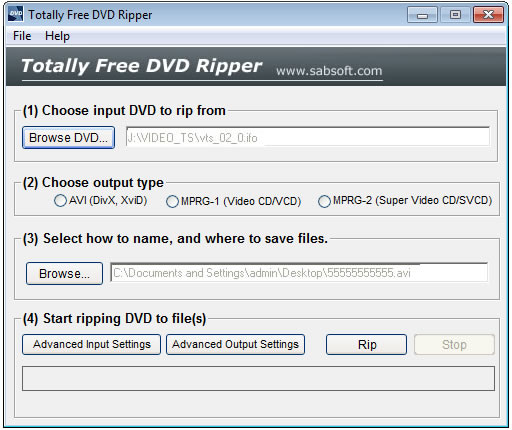Screen dimensions: 512x430
Task: Minimize the Totally Free DVD Ripper window
Action: point(422,15)
